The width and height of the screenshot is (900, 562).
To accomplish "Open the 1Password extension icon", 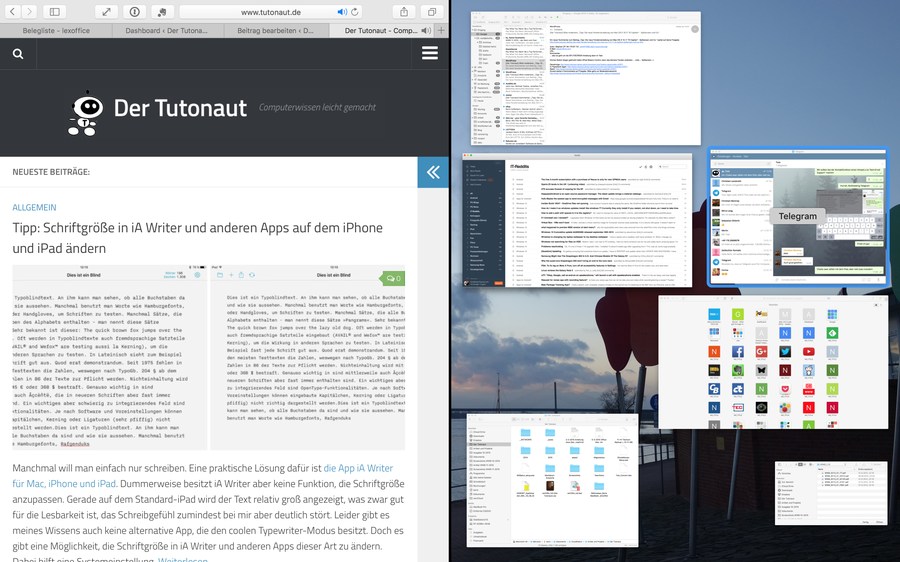I will [135, 11].
